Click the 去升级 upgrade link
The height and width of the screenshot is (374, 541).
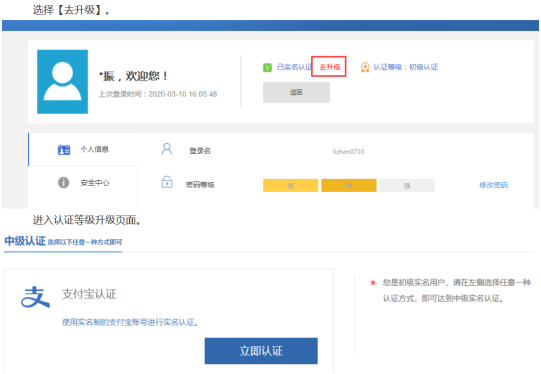(330, 67)
